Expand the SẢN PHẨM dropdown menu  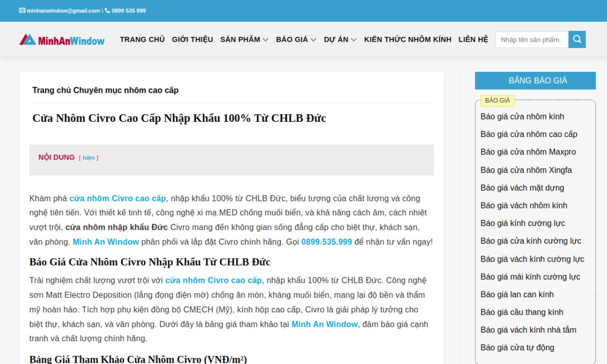[244, 40]
